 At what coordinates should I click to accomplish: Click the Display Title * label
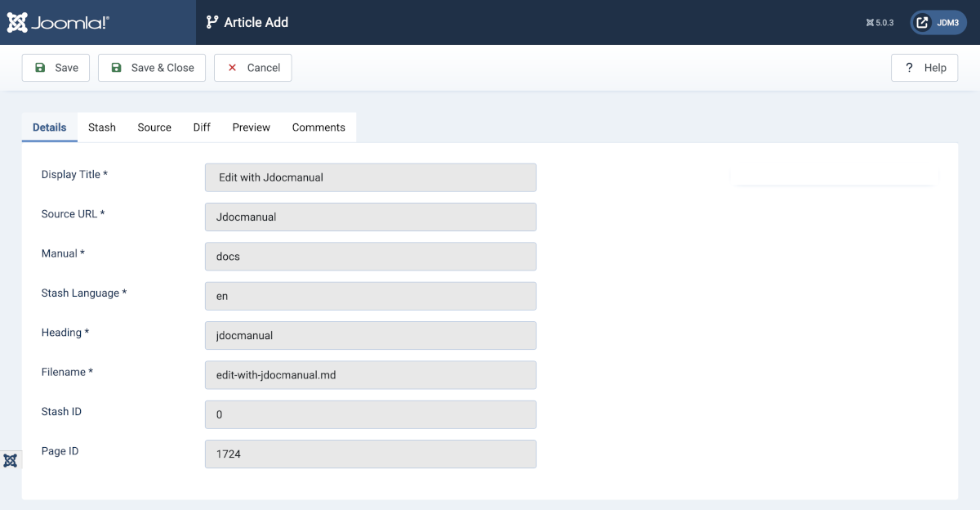point(74,175)
